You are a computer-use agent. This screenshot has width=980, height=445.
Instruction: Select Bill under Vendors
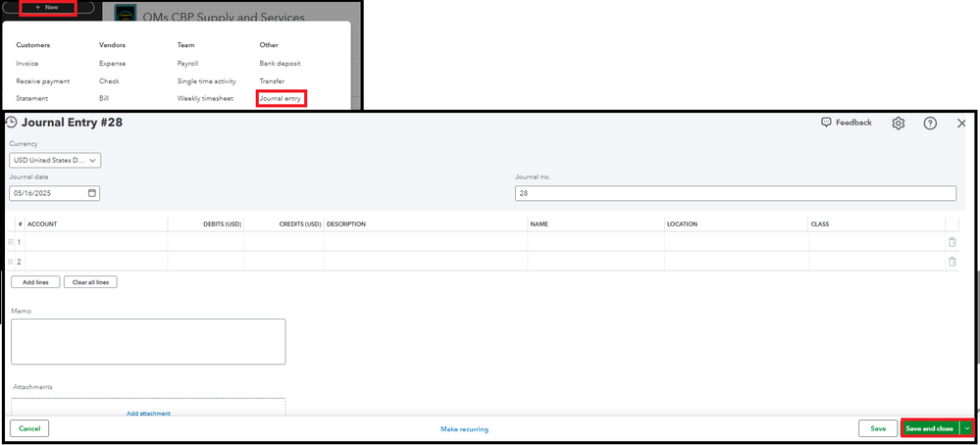(104, 99)
